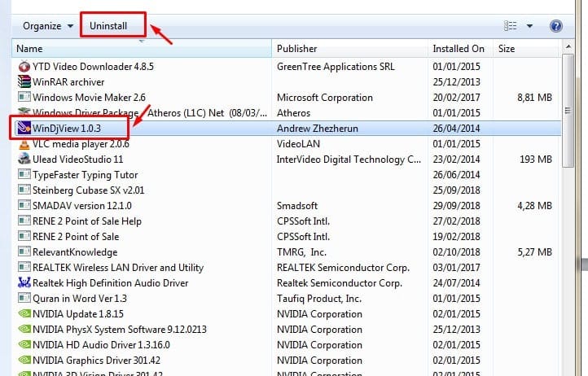This screenshot has width=588, height=376.
Task: Click the 8,81 MB size value
Action: [x=534, y=98]
